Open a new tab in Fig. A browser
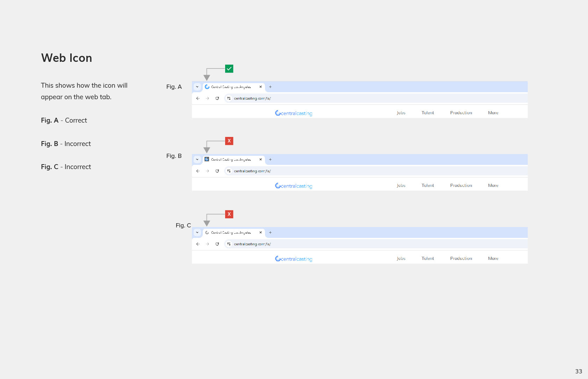 tap(270, 87)
